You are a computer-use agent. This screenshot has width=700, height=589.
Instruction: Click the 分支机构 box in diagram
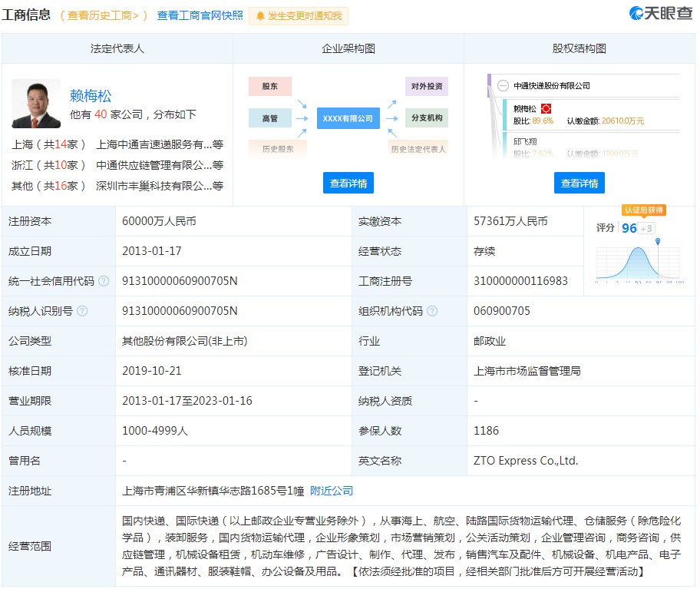(427, 118)
